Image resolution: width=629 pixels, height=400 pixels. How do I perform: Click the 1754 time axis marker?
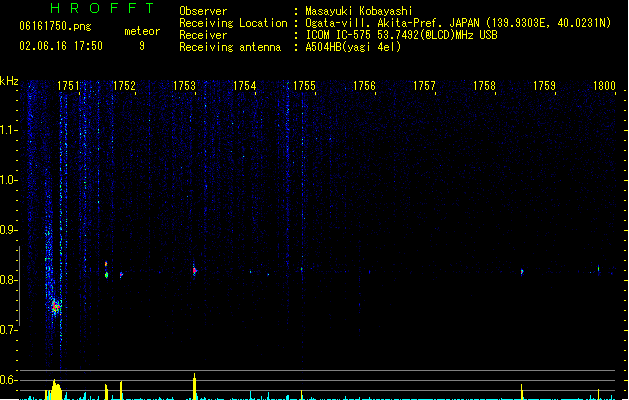pyautogui.click(x=244, y=86)
